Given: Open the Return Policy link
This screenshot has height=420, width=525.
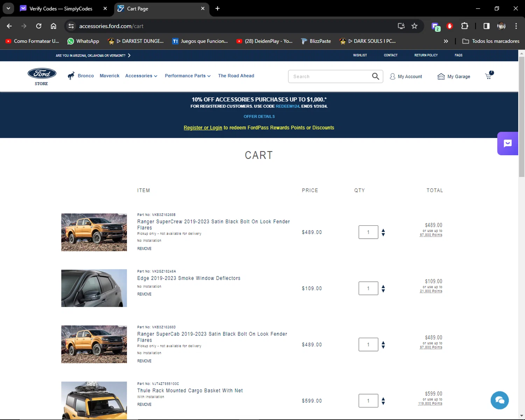Looking at the screenshot, I should pyautogui.click(x=426, y=55).
